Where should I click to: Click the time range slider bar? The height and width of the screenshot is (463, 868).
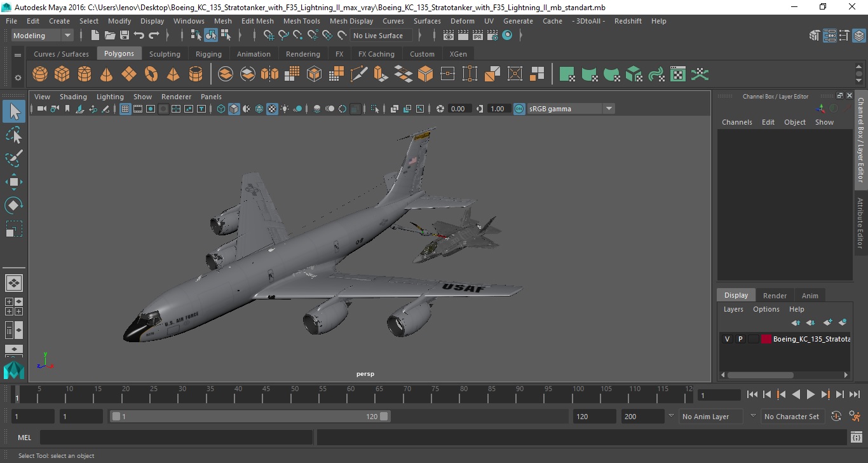pyautogui.click(x=250, y=417)
